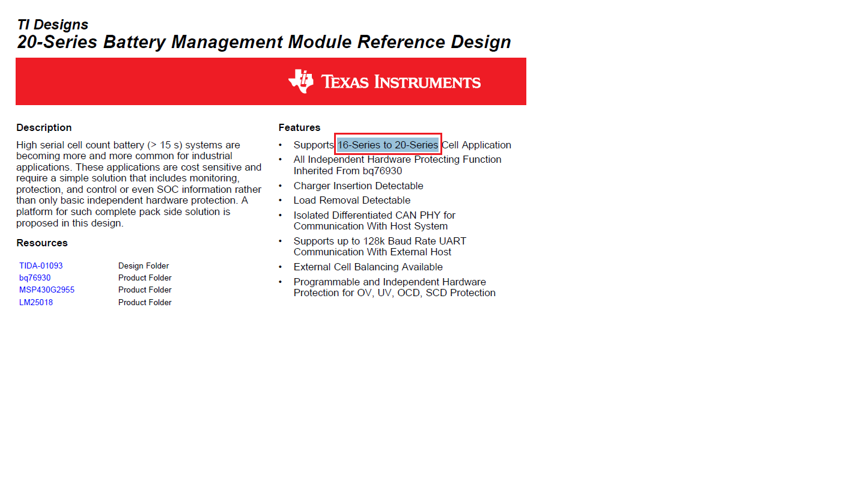This screenshot has height=504, width=867.
Task: Open the MSP430G2955 product link
Action: 47,290
